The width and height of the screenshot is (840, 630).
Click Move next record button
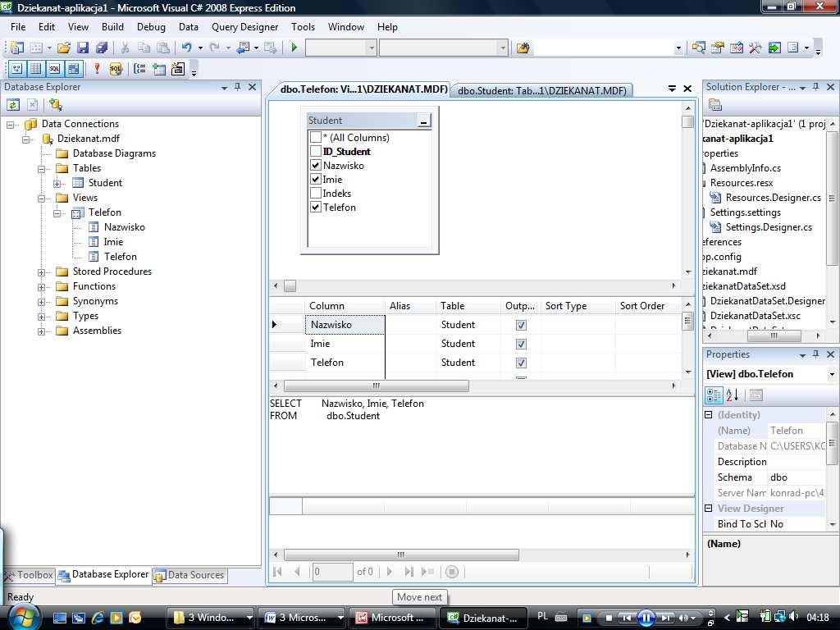pyautogui.click(x=390, y=572)
